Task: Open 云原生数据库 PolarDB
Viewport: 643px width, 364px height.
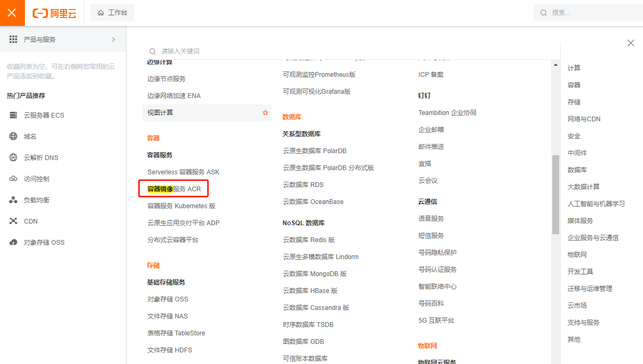Action: pos(315,150)
